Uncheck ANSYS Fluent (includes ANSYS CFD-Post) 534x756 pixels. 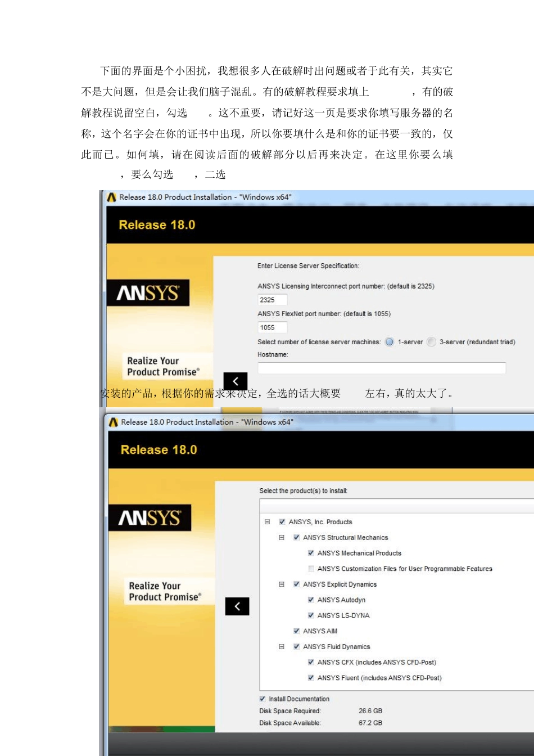point(311,678)
